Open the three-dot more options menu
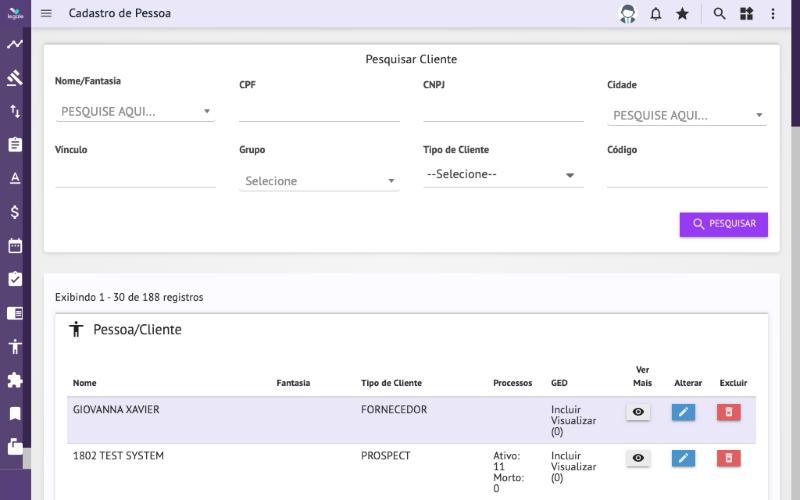The width and height of the screenshot is (800, 500). point(773,14)
